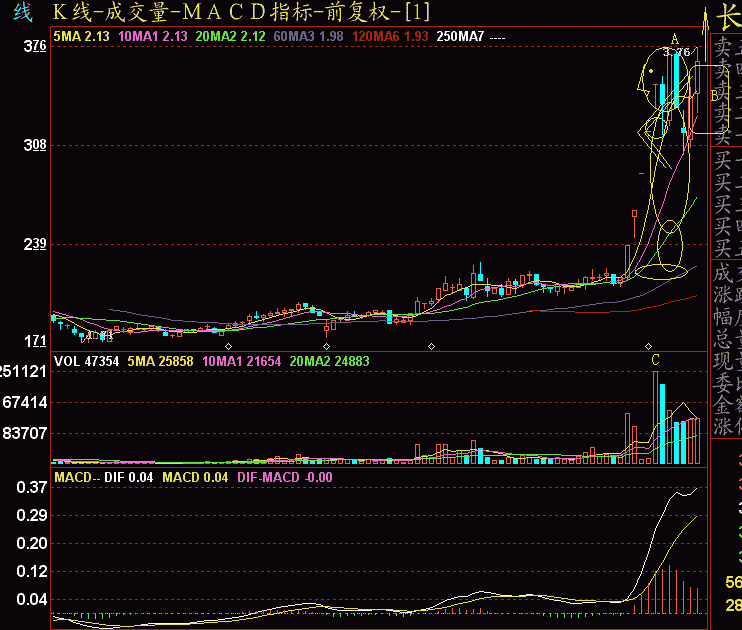This screenshot has width=742, height=630.
Task: Click the yellow C marker above the volume bars
Action: [x=656, y=359]
